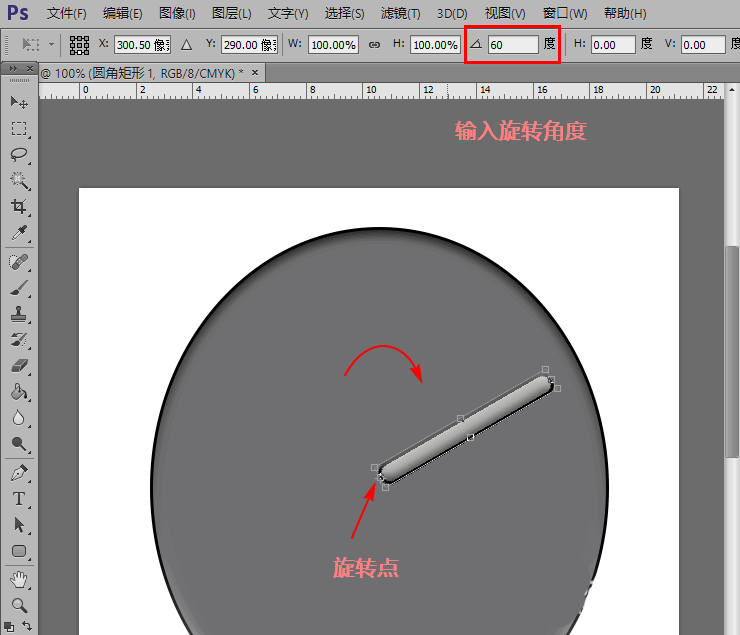Close the tools panel
This screenshot has height=635, width=740.
[30, 69]
